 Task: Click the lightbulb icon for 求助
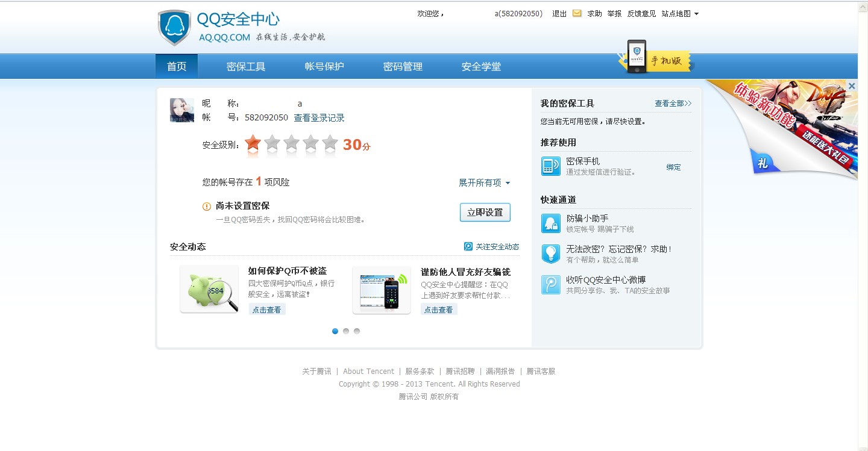[551, 253]
